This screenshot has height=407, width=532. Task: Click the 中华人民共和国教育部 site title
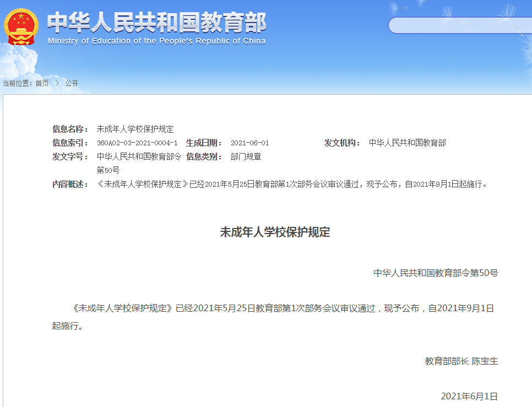pos(157,23)
